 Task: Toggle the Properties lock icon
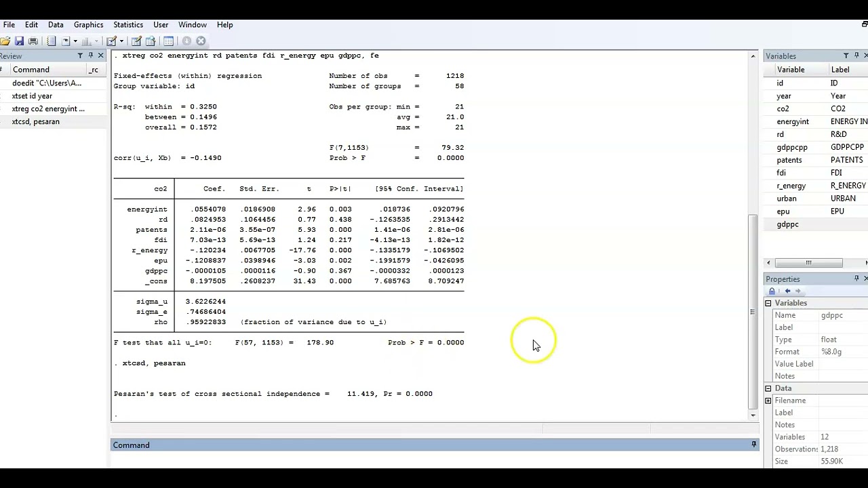pyautogui.click(x=772, y=291)
